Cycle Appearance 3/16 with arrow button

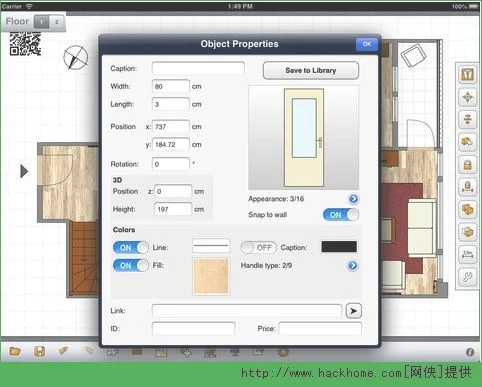353,199
